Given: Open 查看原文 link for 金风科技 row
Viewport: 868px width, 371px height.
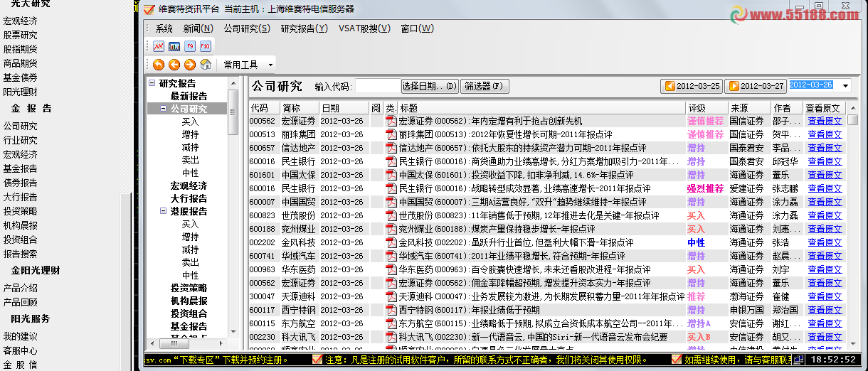Looking at the screenshot, I should [x=825, y=242].
